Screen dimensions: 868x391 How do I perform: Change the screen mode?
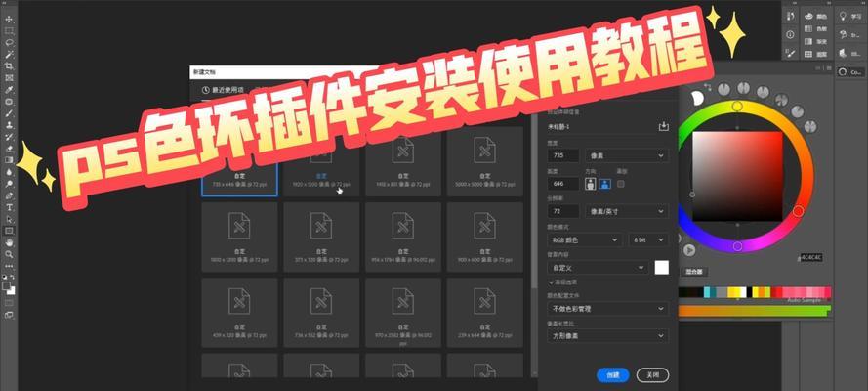click(10, 315)
